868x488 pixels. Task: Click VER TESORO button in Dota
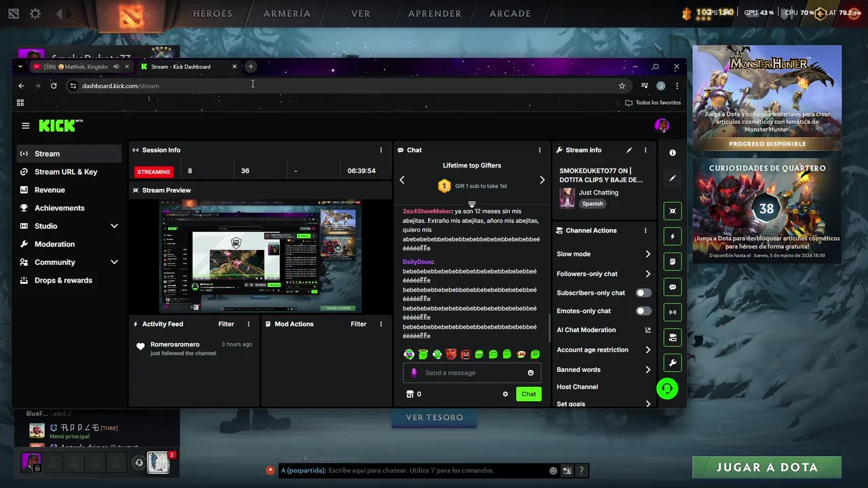click(435, 418)
